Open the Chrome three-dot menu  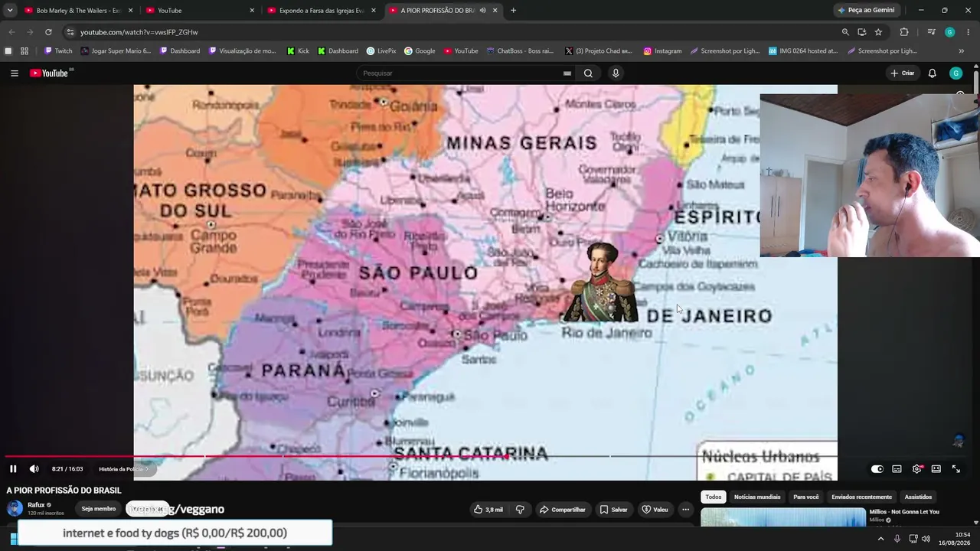[969, 32]
